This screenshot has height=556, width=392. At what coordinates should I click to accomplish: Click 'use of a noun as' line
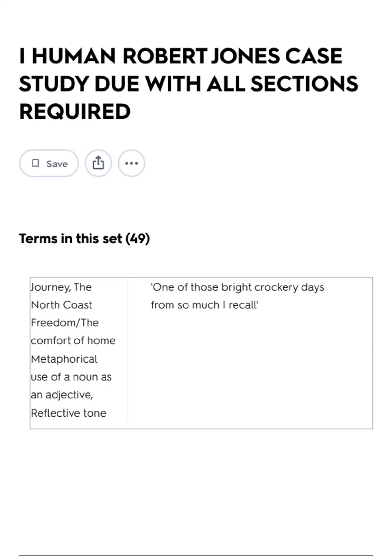71,377
